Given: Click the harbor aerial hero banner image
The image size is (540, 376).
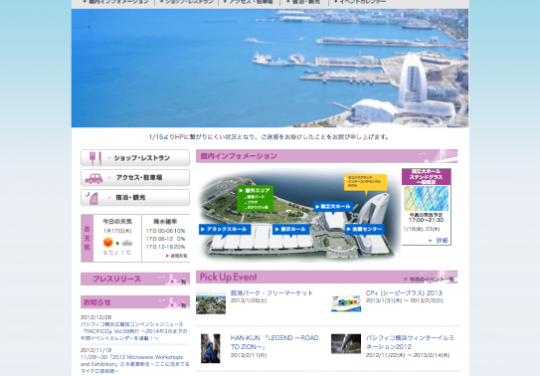Looking at the screenshot, I should click(270, 68).
